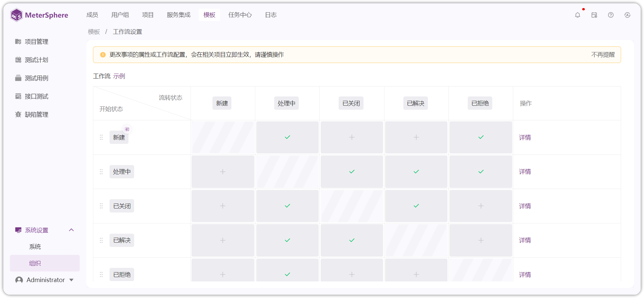
Task: Switch to the 任务中心 tab
Action: pos(240,15)
